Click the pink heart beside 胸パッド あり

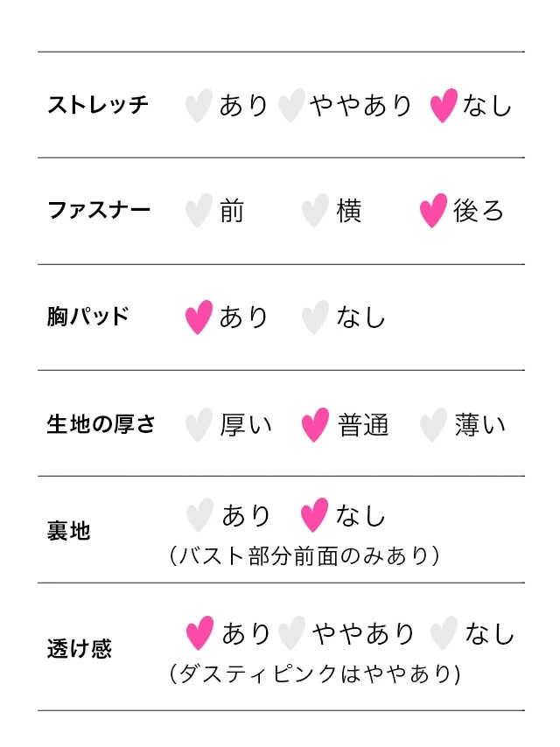(x=199, y=317)
